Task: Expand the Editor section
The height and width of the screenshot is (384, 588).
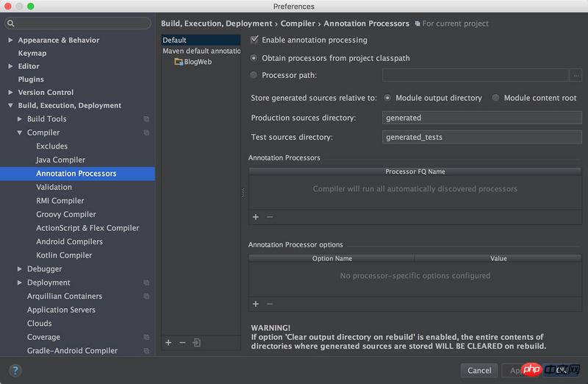Action: click(10, 66)
